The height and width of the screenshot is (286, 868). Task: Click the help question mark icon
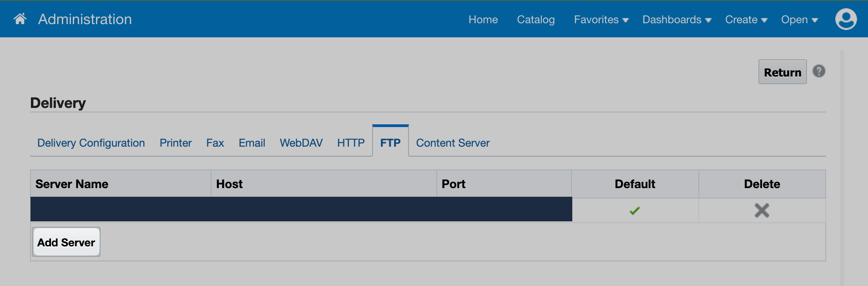click(819, 71)
